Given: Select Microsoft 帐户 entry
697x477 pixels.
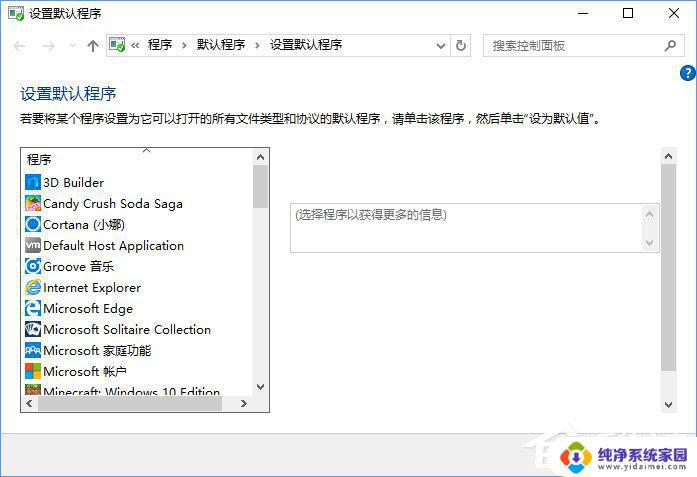Looking at the screenshot, I should pos(85,371).
